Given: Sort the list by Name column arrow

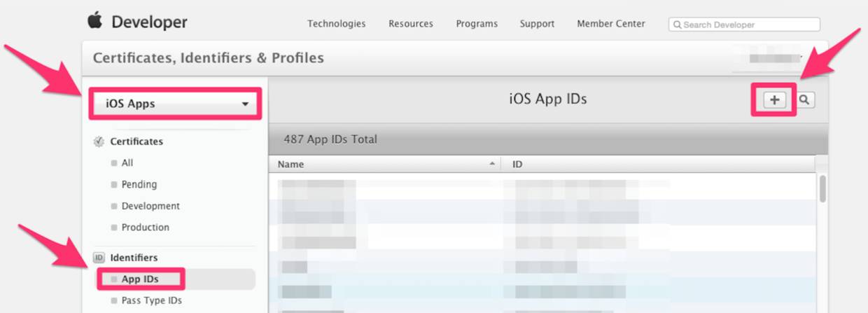Looking at the screenshot, I should [492, 163].
